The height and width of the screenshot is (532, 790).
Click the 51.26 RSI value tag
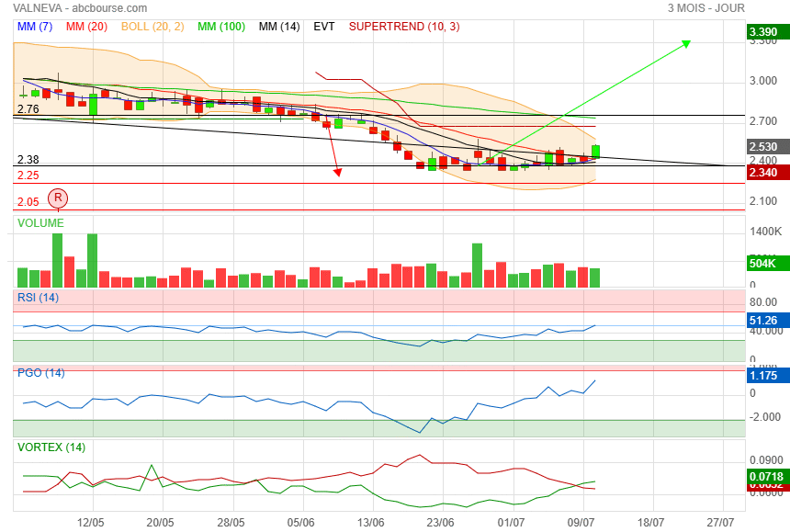pos(768,321)
